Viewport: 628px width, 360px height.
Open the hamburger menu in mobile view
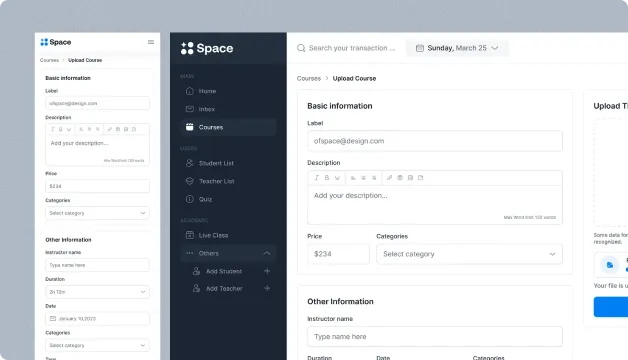(x=151, y=42)
